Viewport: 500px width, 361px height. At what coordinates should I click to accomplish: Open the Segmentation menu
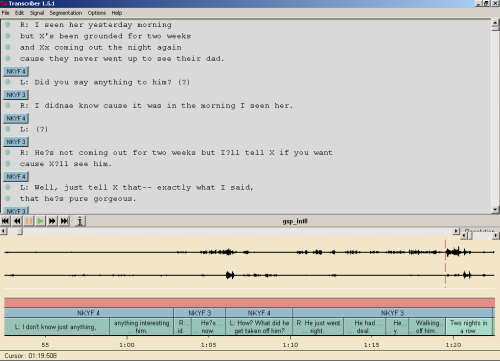pos(66,13)
